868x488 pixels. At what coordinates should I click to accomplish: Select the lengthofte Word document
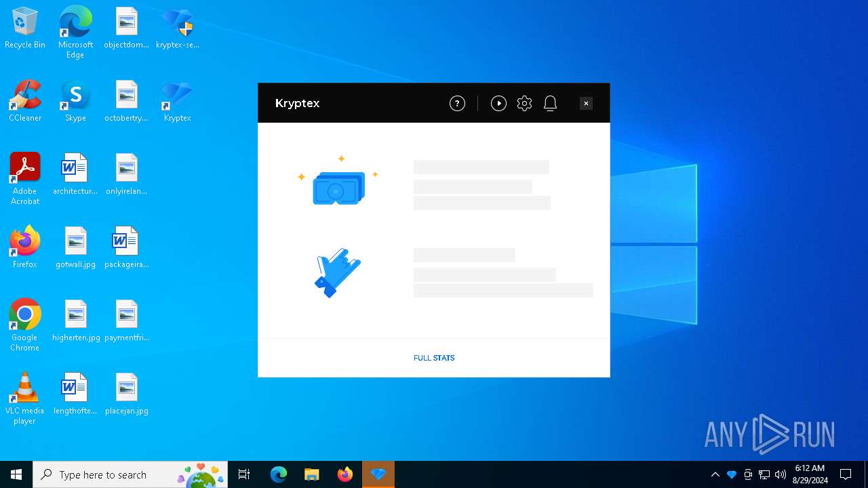pyautogui.click(x=75, y=394)
